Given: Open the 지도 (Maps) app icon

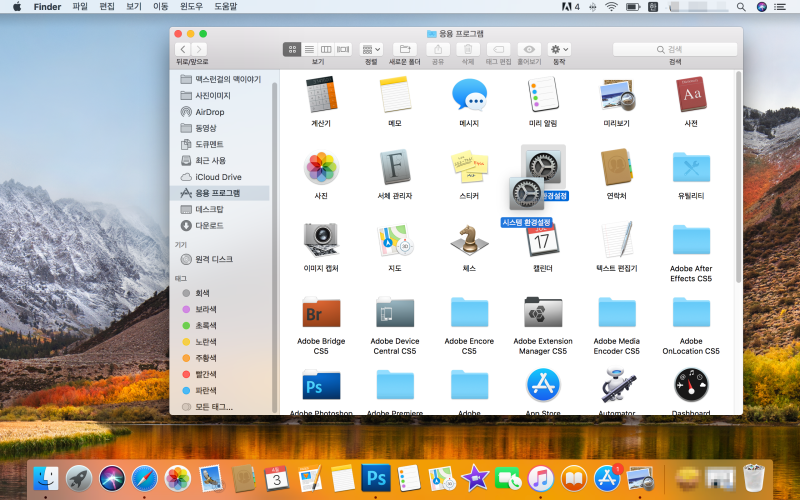Looking at the screenshot, I should pos(395,240).
